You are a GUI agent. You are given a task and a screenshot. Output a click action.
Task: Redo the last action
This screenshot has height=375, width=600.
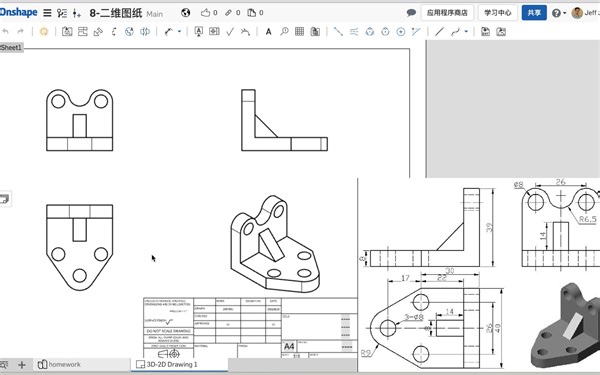coord(20,31)
